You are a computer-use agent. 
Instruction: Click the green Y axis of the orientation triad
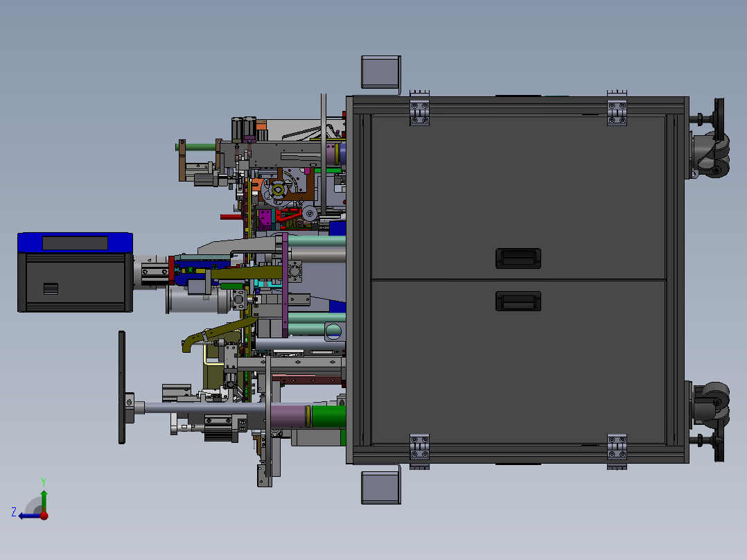click(x=44, y=500)
